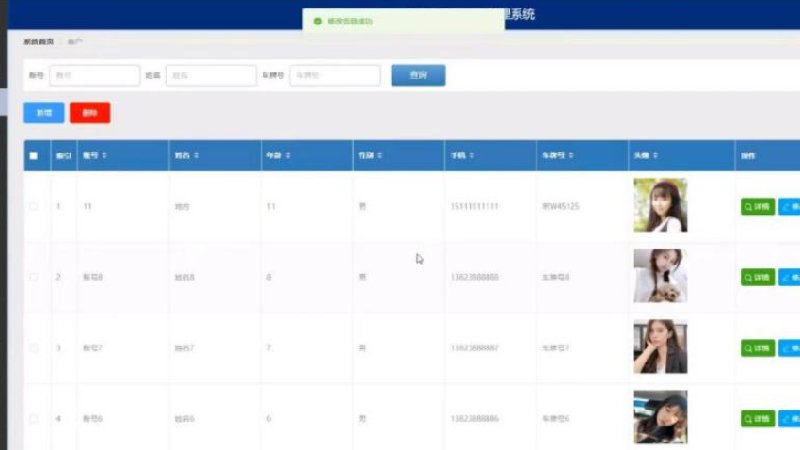
Task: Select all rows with header checkbox
Action: pyautogui.click(x=34, y=156)
